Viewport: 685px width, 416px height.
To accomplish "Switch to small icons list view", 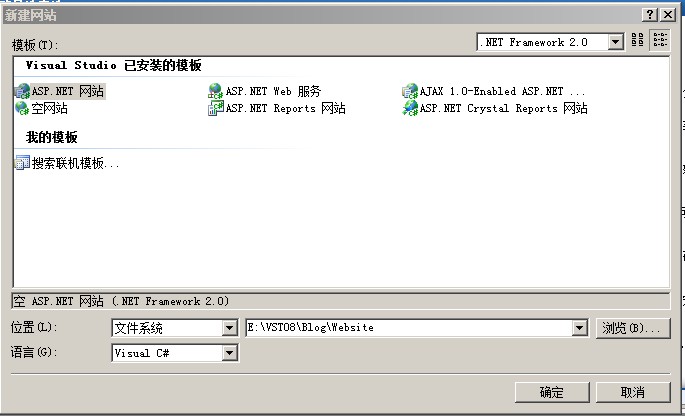I will pyautogui.click(x=660, y=40).
